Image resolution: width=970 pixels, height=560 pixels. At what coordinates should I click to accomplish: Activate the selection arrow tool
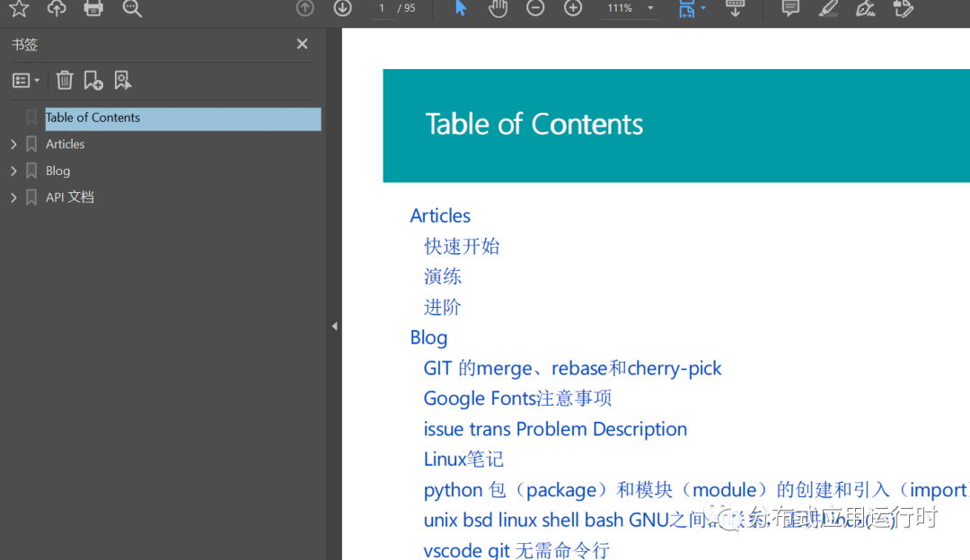(x=459, y=8)
